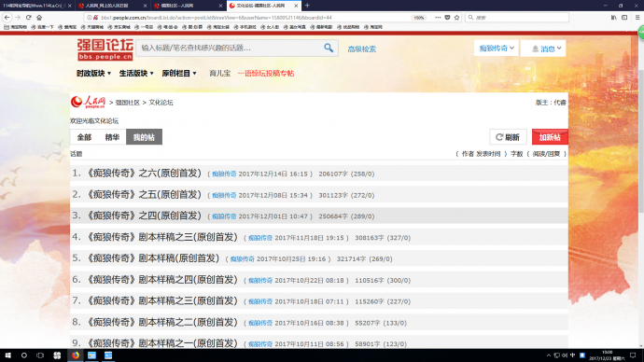This screenshot has width=644, height=362.
Task: Toggle the sidebar view icon
Action: click(624, 17)
